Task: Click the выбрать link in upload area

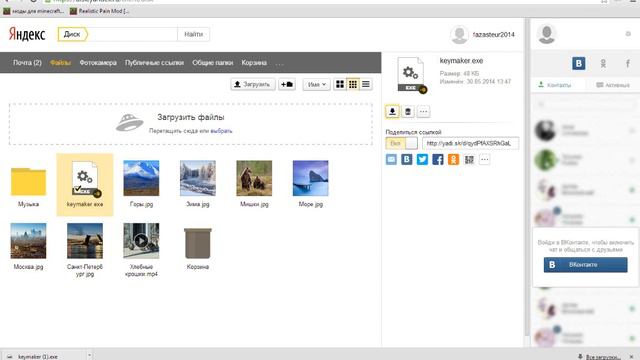Action: 221,131
